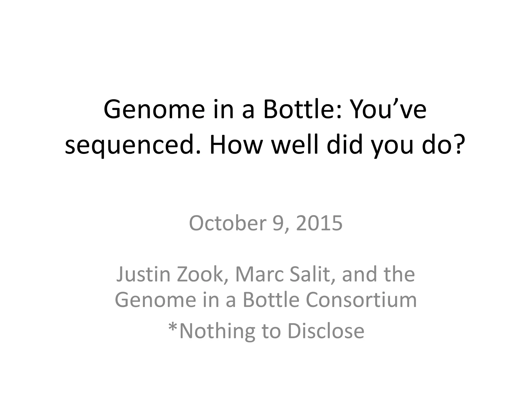Click "Genome" in the Consortium line

pyautogui.click(x=155, y=300)
